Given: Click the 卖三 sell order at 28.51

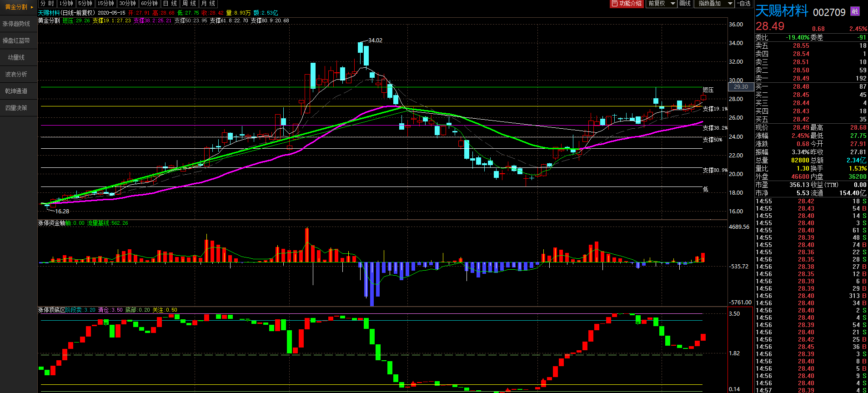Looking at the screenshot, I should point(811,62).
